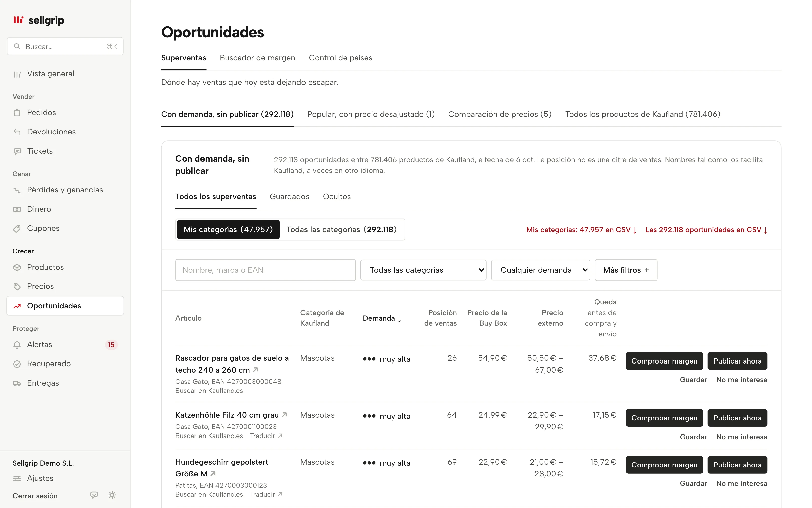Image resolution: width=812 pixels, height=508 pixels.
Task: Focus the Buscar sidebar search field
Action: (65, 46)
